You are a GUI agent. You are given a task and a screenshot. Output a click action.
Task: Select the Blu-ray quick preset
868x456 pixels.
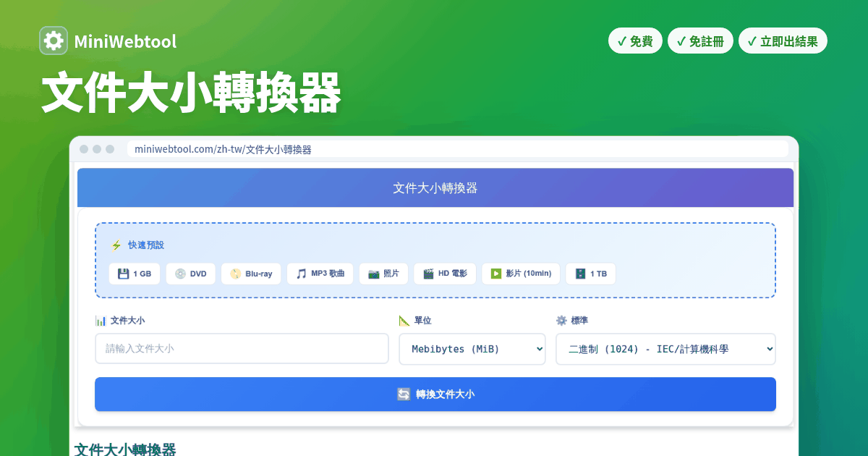click(x=251, y=274)
